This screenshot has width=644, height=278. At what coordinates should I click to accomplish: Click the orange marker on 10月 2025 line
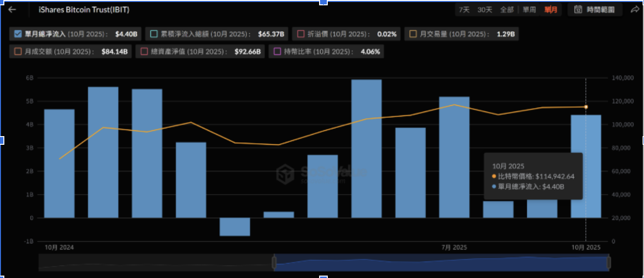coord(586,107)
